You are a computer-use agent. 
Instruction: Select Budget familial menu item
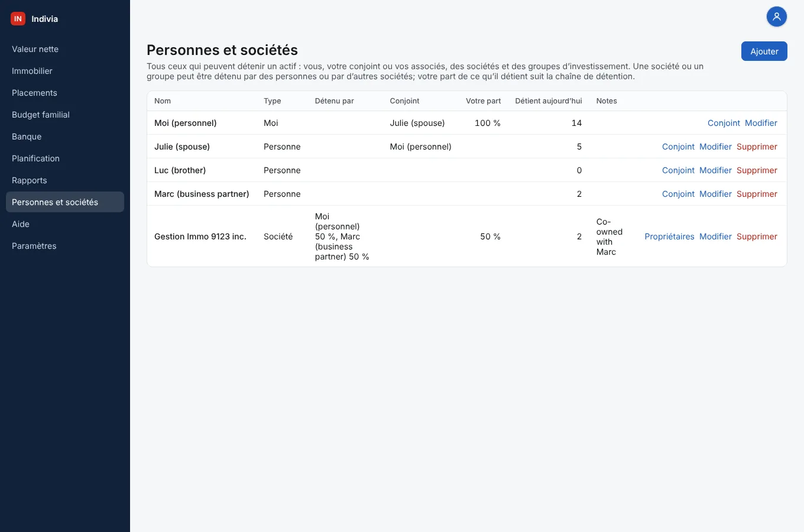[x=65, y=115]
